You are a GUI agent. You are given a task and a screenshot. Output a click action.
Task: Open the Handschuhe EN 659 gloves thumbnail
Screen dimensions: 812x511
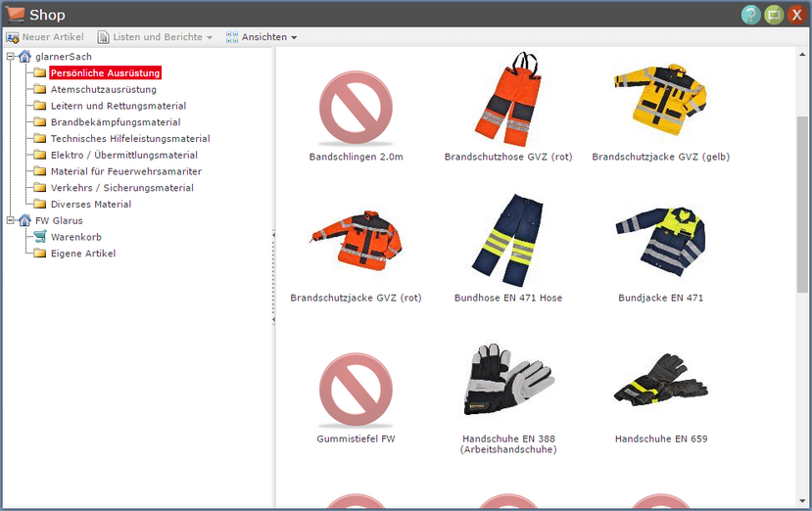[661, 381]
